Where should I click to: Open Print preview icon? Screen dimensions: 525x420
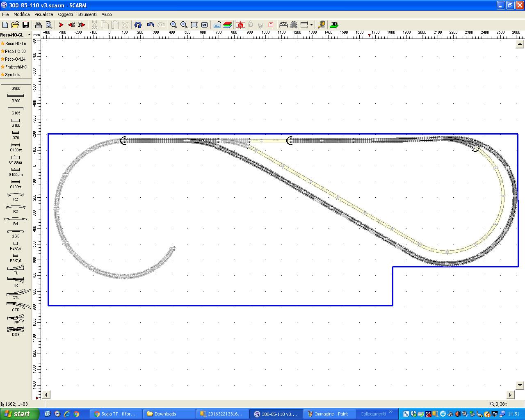(48, 25)
